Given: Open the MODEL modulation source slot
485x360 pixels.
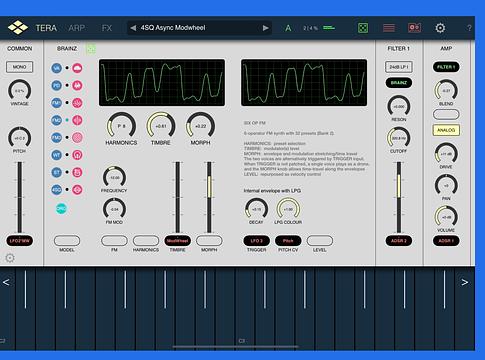Looking at the screenshot, I should 67,241.
